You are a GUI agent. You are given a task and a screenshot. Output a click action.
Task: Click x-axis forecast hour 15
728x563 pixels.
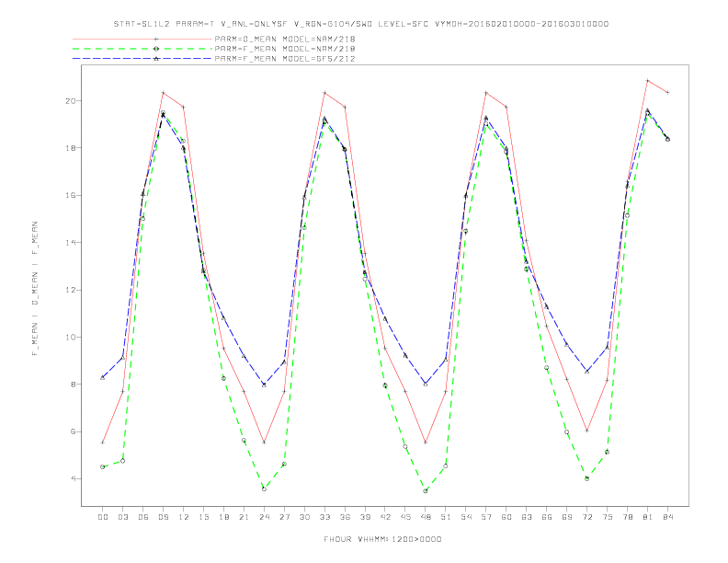pyautogui.click(x=203, y=517)
